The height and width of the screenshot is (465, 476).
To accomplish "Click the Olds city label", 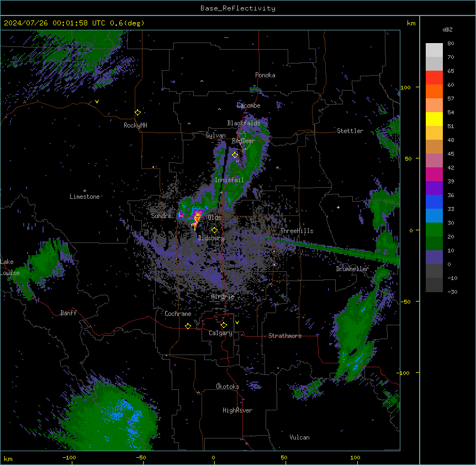I will [x=214, y=218].
